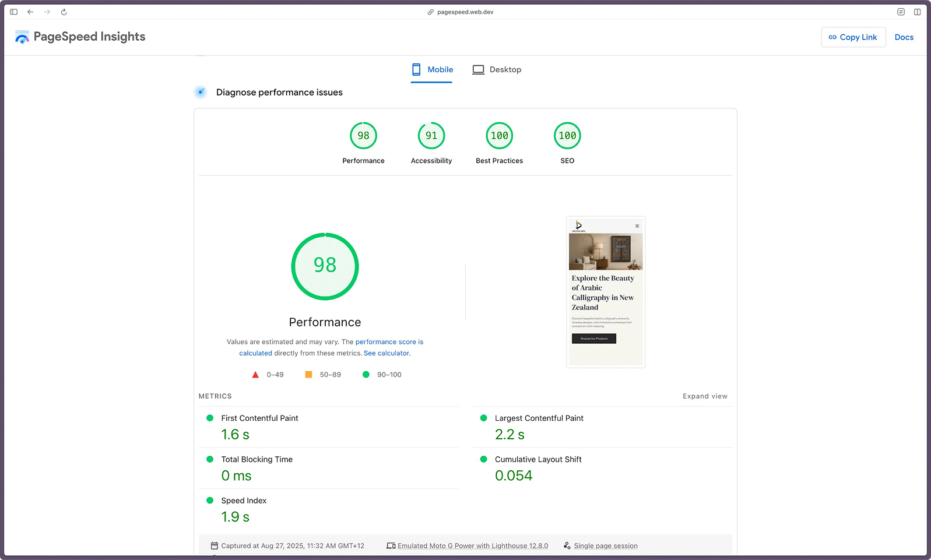Click the mobile page screenshot thumbnail
The image size is (931, 560).
(606, 292)
